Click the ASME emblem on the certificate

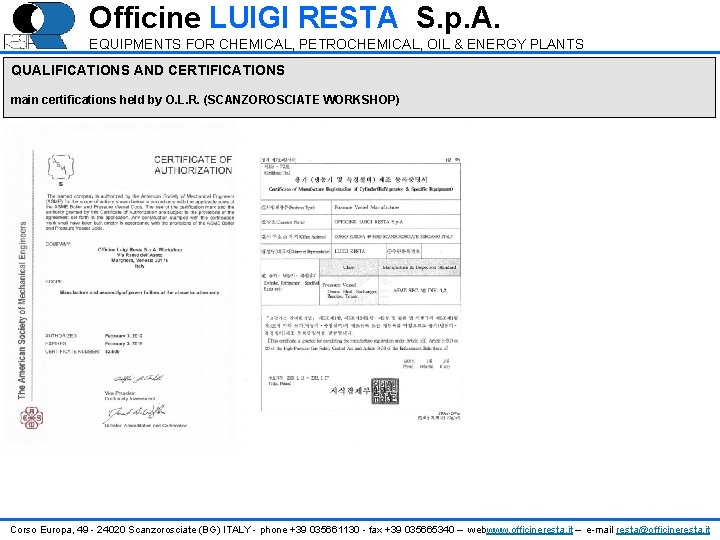tap(61, 168)
